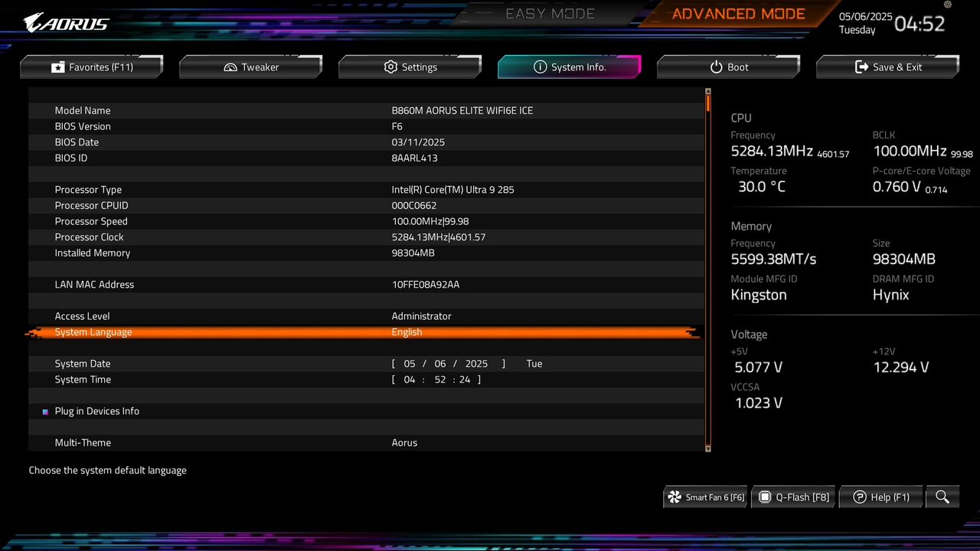Open the System Language selector

click(407, 331)
